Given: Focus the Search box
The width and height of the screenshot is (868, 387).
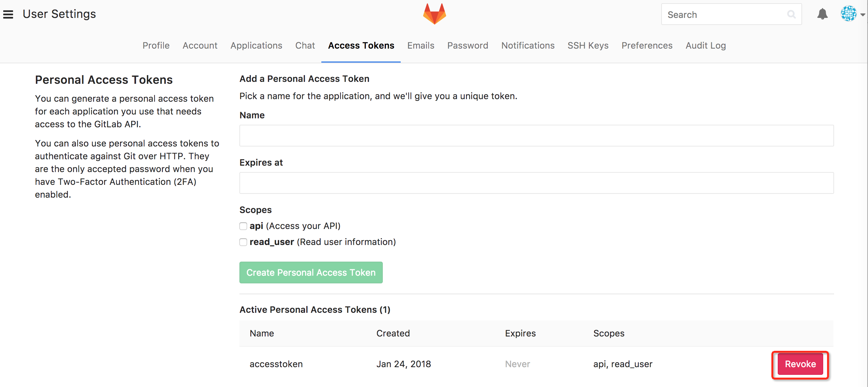Looking at the screenshot, I should [x=725, y=14].
